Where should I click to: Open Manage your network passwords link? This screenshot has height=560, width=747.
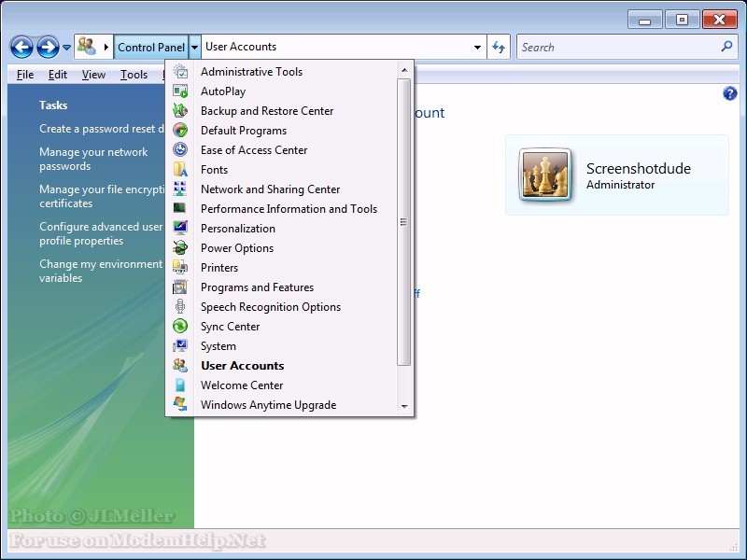93,159
